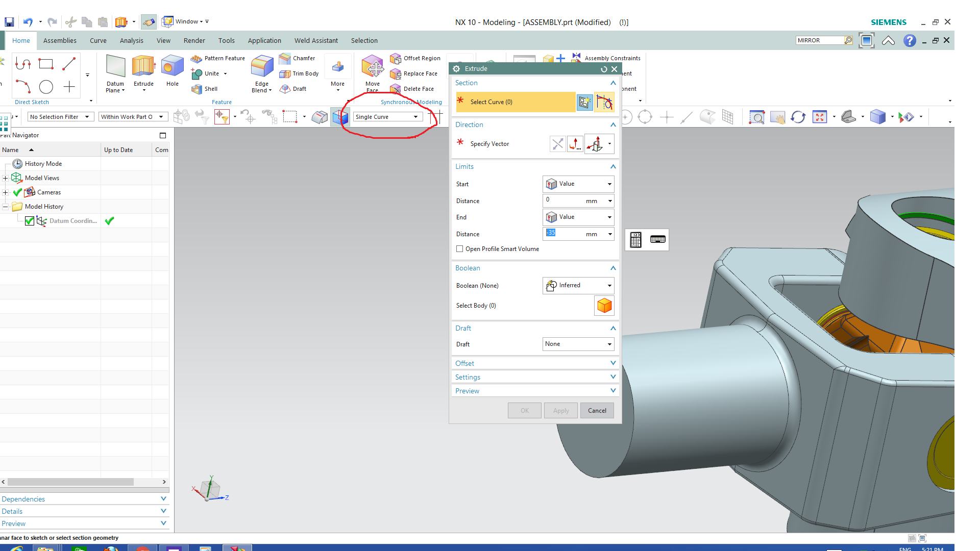This screenshot has width=980, height=551.
Task: Click the End Distance input field
Action: (x=567, y=233)
